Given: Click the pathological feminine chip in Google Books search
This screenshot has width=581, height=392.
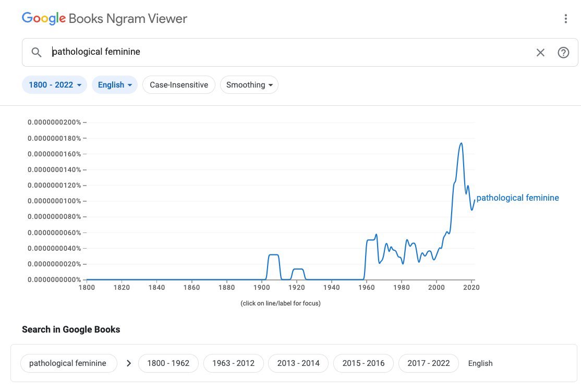Looking at the screenshot, I should [67, 363].
